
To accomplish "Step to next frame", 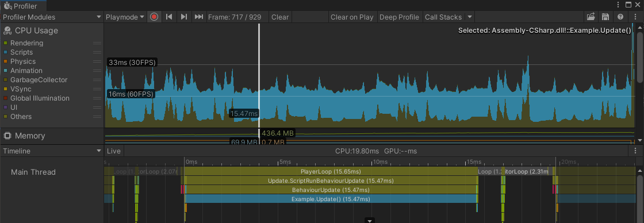I will tap(184, 17).
